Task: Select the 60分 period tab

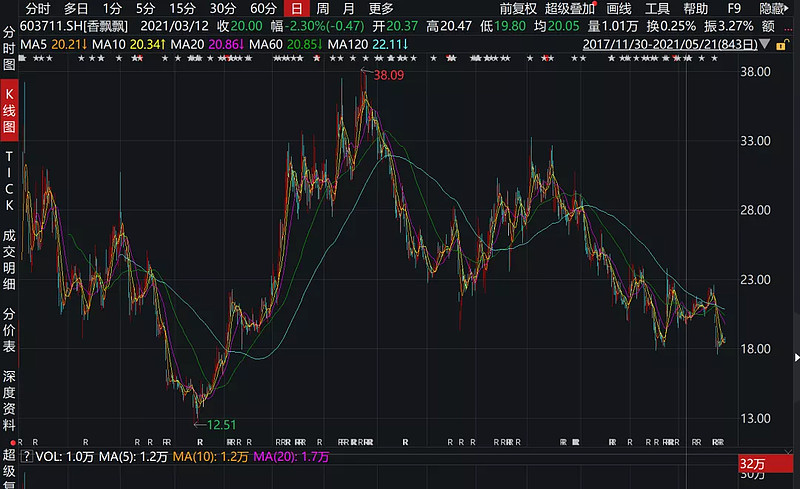Action: coord(263,8)
